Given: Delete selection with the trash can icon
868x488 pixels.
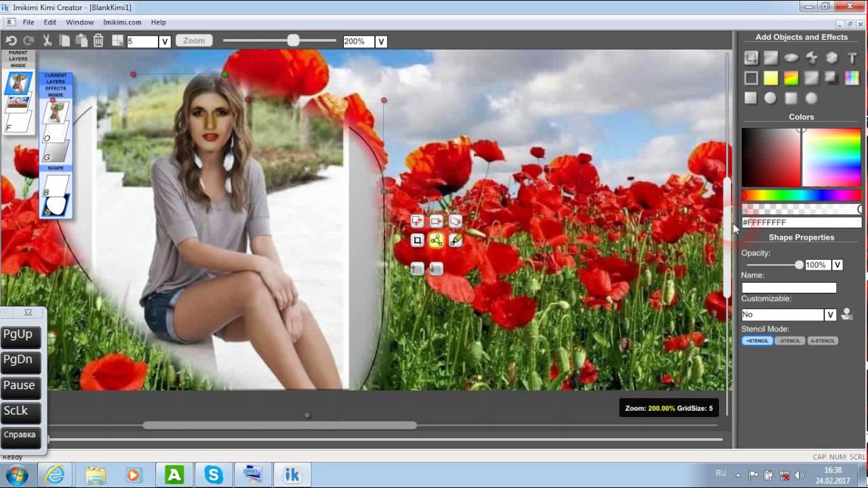Looking at the screenshot, I should tap(98, 41).
